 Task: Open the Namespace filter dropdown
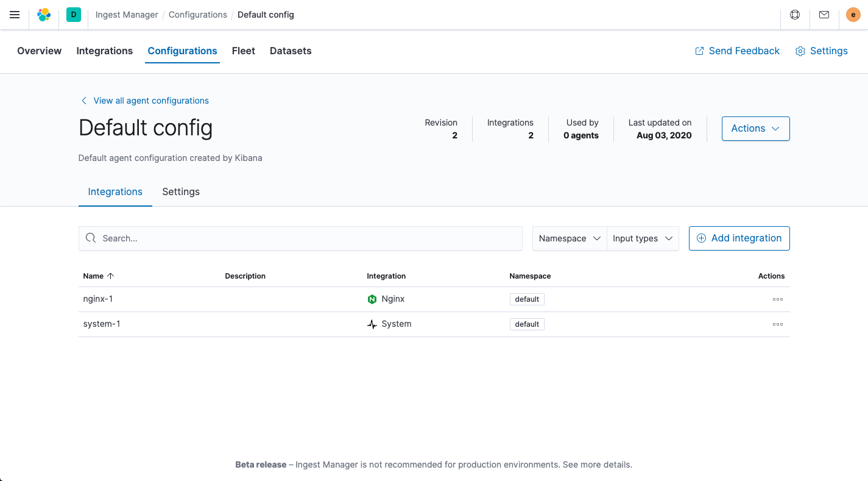tap(568, 238)
